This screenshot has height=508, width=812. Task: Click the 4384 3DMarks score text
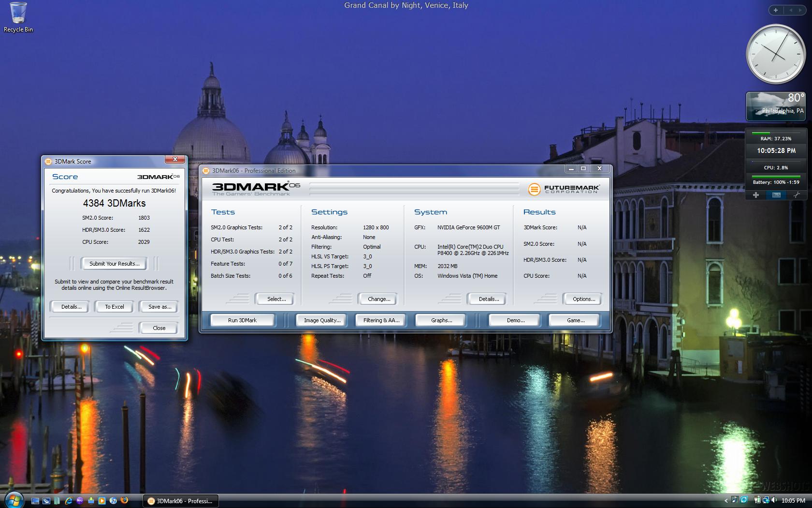tap(114, 203)
